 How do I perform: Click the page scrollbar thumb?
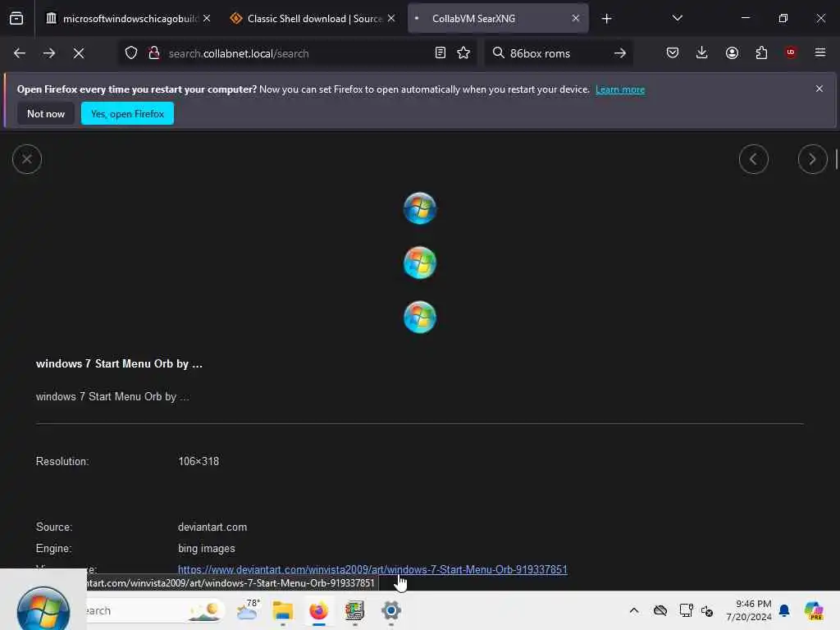836,159
